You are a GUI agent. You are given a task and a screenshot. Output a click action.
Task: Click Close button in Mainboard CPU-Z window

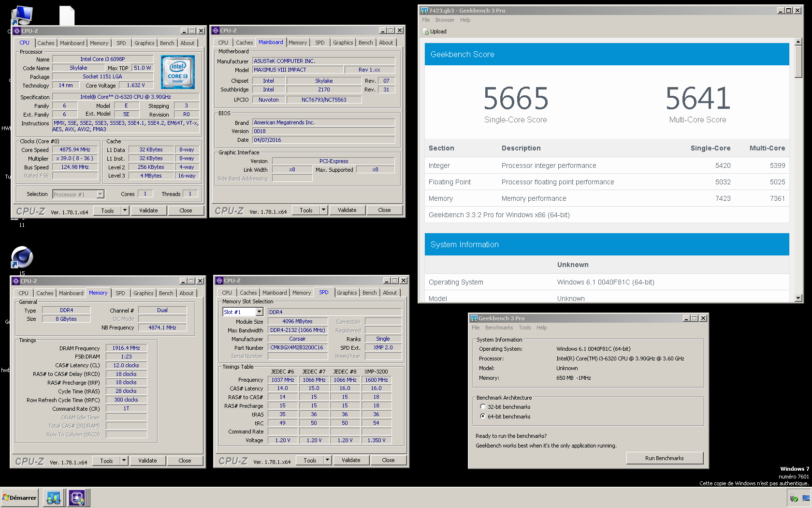pyautogui.click(x=384, y=210)
